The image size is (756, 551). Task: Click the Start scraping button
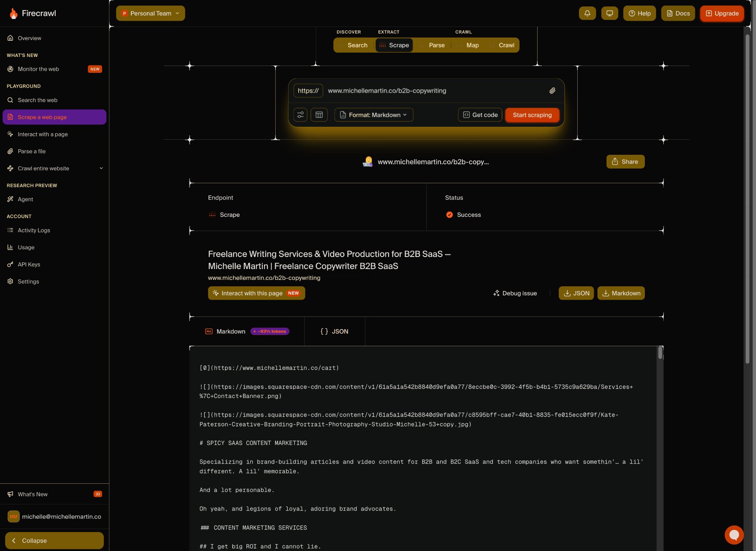pos(532,115)
